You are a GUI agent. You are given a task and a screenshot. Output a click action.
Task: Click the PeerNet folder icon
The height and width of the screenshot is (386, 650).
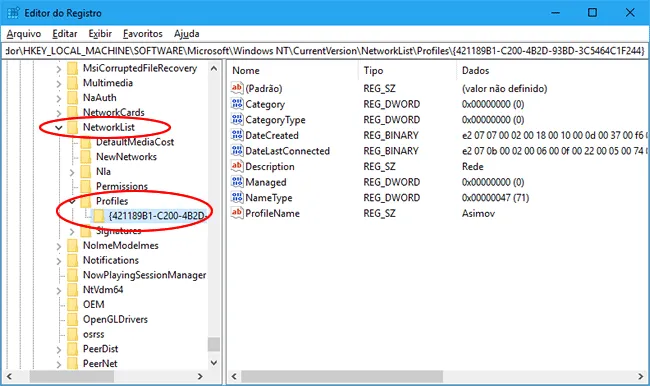coord(73,364)
